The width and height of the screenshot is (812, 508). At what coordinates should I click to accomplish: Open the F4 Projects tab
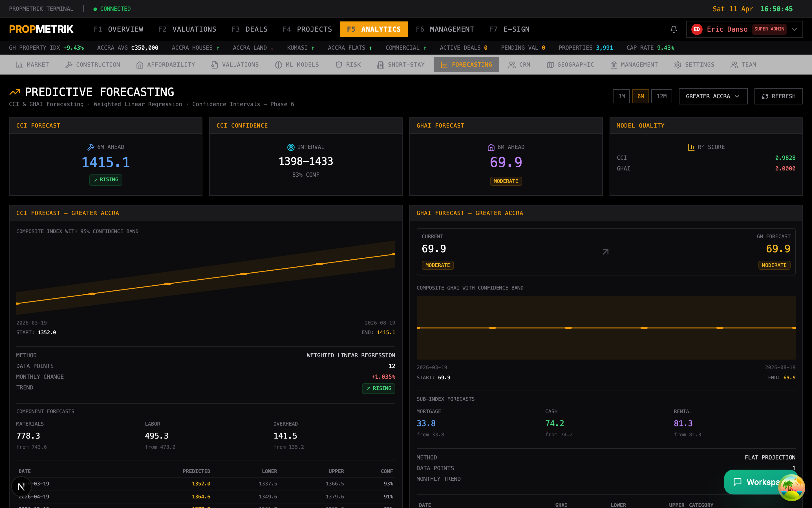coord(307,29)
